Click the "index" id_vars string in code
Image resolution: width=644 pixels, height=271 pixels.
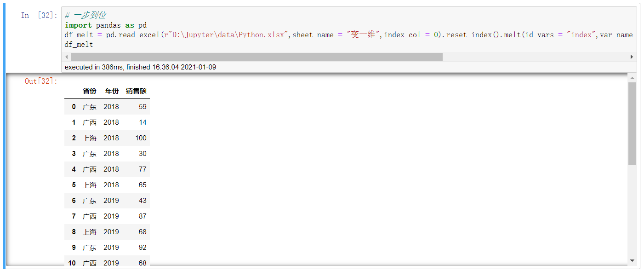[581, 35]
